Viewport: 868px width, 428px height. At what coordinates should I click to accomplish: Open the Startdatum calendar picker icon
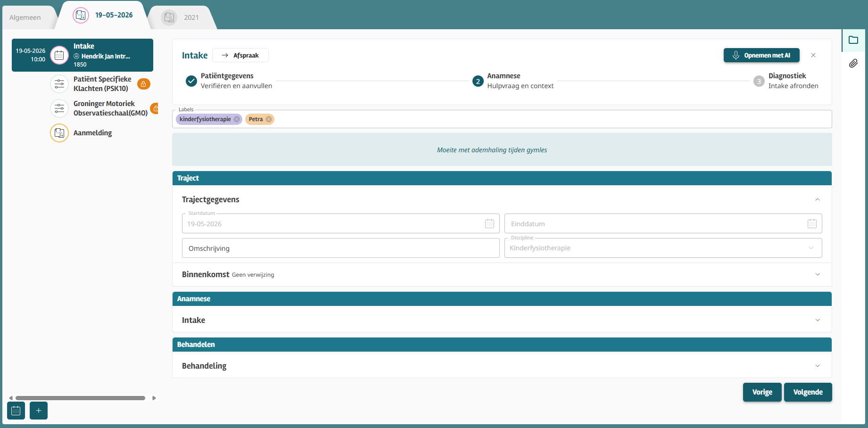489,223
